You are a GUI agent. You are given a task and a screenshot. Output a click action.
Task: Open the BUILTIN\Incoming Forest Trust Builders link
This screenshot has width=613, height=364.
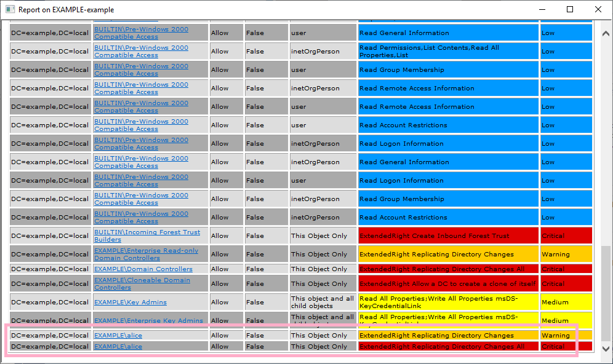point(147,236)
